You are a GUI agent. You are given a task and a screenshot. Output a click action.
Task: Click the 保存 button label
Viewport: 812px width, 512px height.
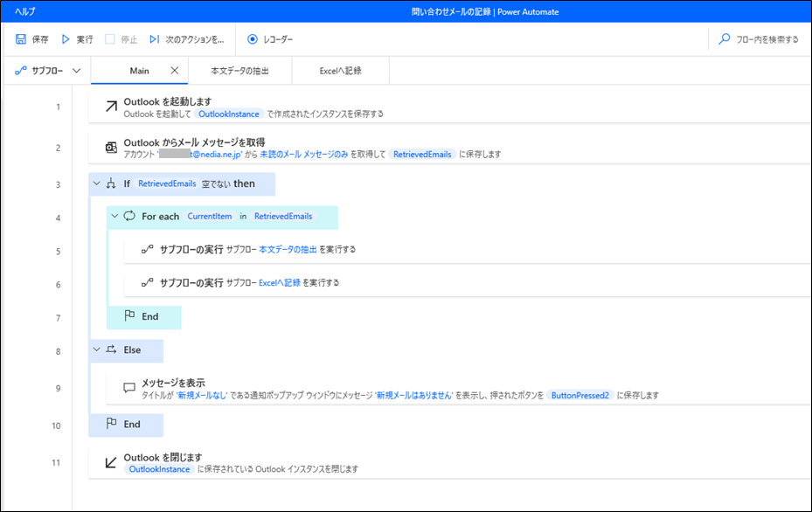40,39
